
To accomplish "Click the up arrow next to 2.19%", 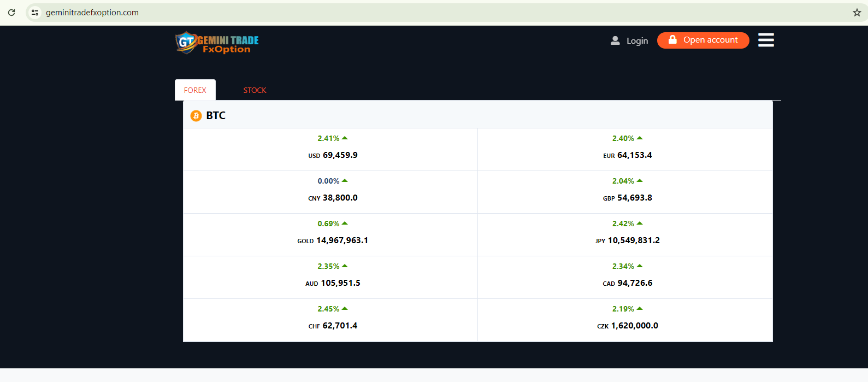I will tap(640, 309).
